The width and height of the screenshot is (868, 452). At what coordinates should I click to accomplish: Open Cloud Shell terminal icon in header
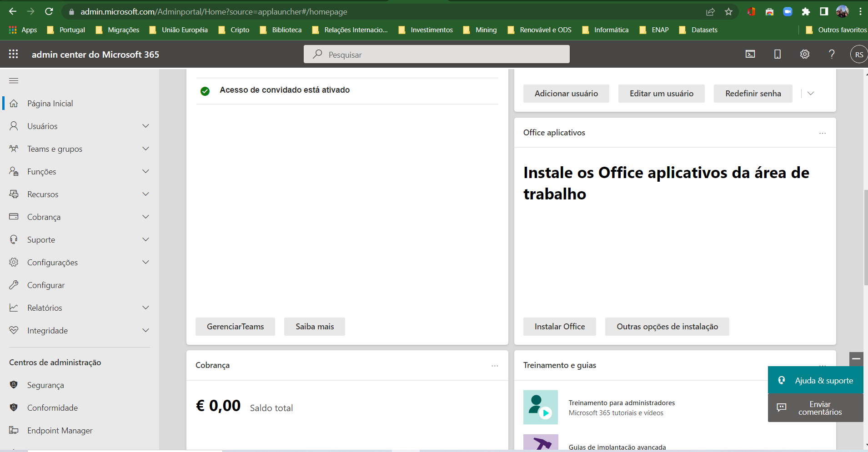(x=750, y=54)
